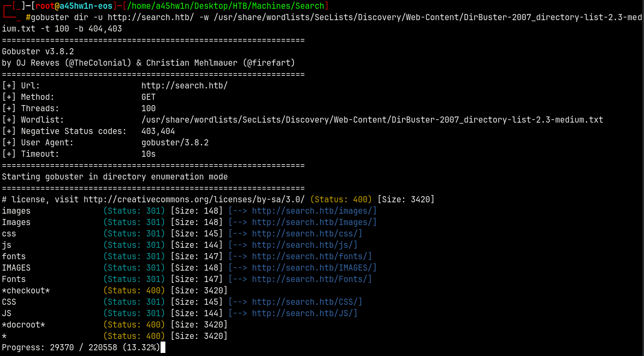Click the http://search.htb/Images/ capitalized redirect URL
The width and height of the screenshot is (644, 356).
point(314,222)
